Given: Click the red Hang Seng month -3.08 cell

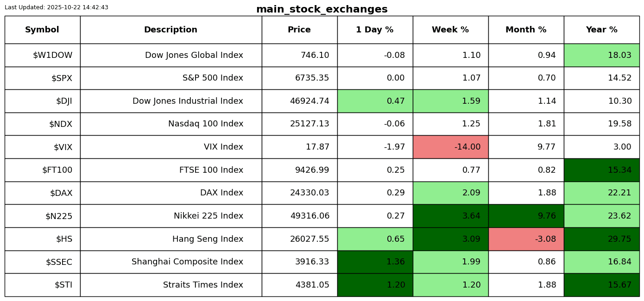Looking at the screenshot, I should pyautogui.click(x=526, y=239).
